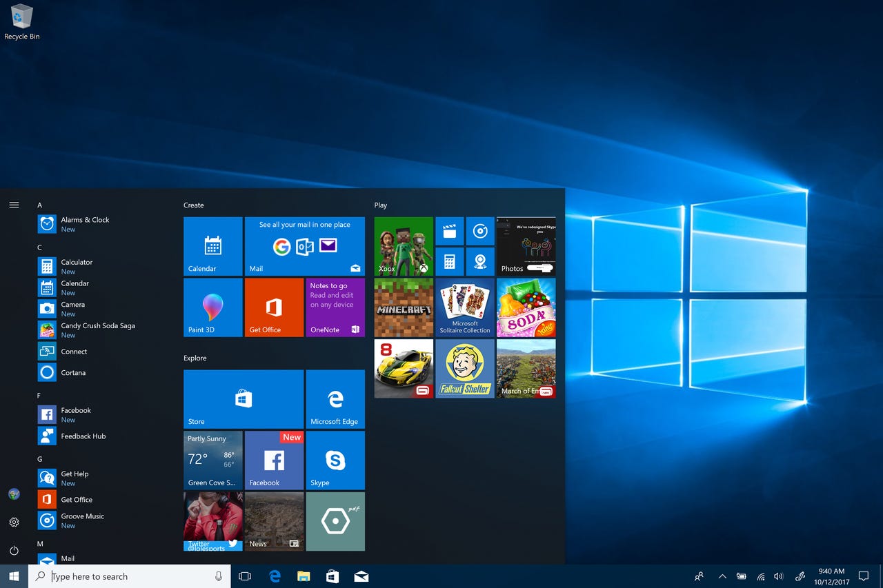The image size is (883, 588).
Task: Open the Xbox tile
Action: [x=403, y=246]
